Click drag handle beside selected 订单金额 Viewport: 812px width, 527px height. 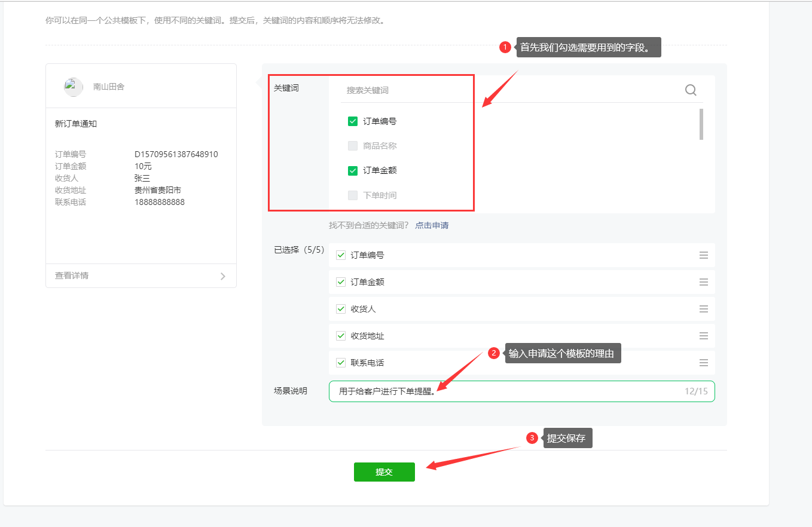[703, 282]
